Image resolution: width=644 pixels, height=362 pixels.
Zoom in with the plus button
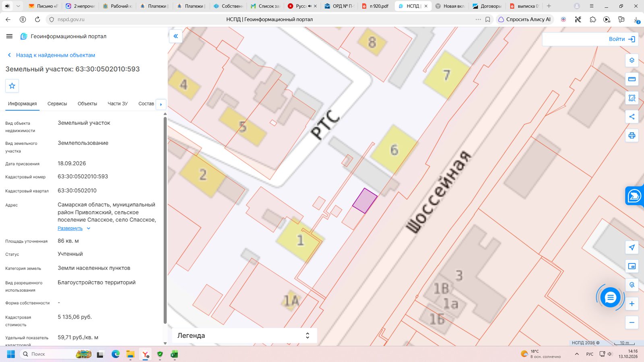click(x=632, y=304)
